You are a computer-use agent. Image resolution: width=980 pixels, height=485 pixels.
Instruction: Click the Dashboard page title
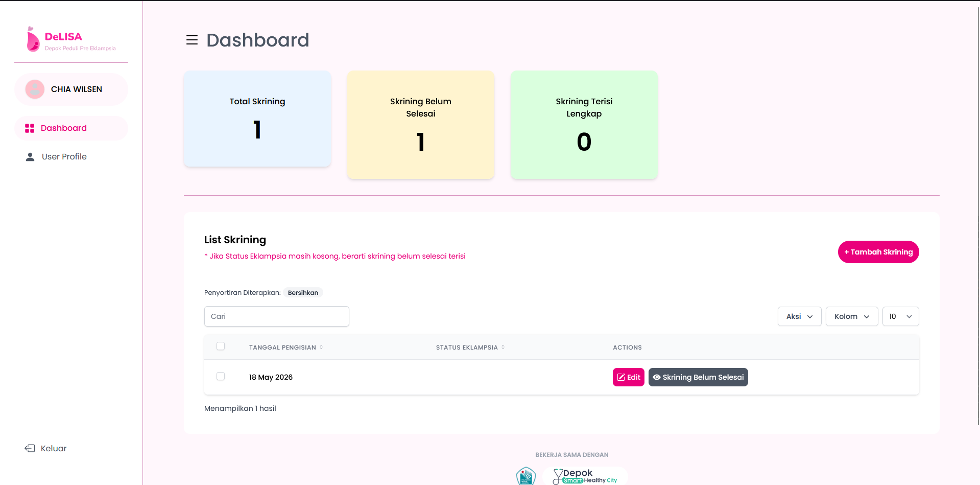pos(258,40)
